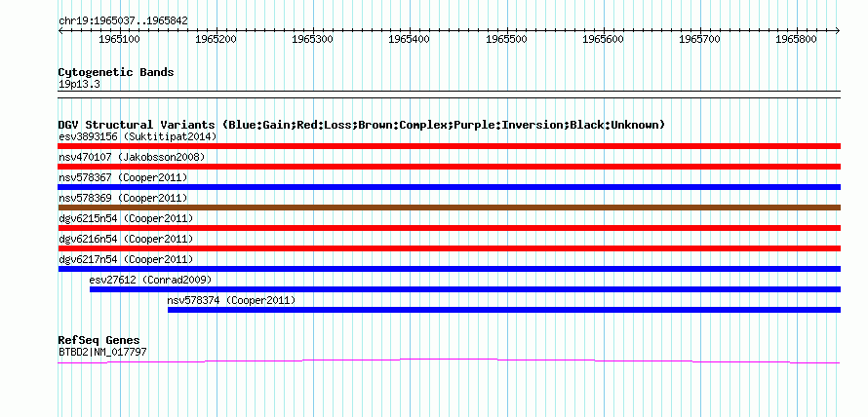Click the red esv3893156 variant bar
The width and height of the screenshot is (868, 417).
[x=449, y=146]
